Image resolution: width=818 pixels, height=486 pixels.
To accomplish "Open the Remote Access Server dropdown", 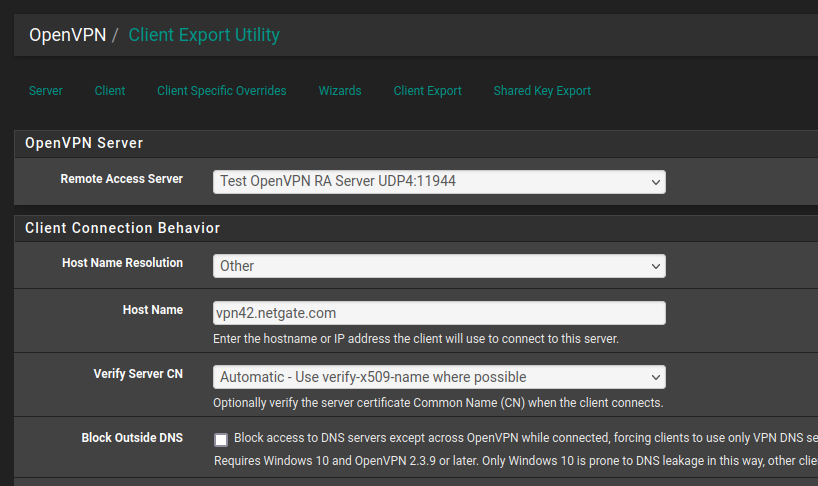I will click(x=439, y=181).
